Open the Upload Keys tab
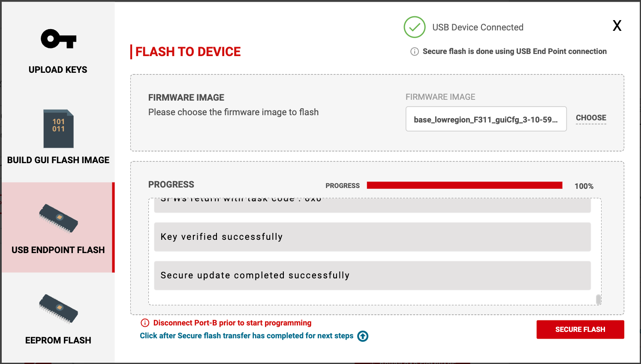The height and width of the screenshot is (364, 641). [x=58, y=70]
